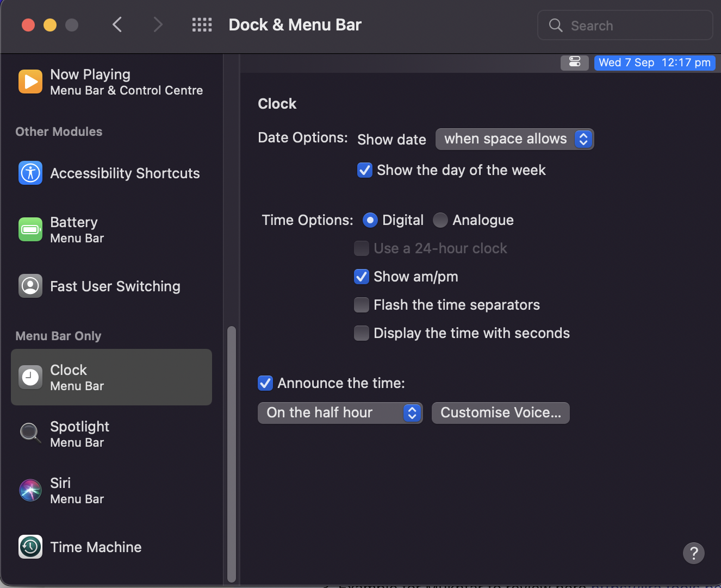This screenshot has height=588, width=721.
Task: Select the Digital time option
Action: pyautogui.click(x=370, y=220)
